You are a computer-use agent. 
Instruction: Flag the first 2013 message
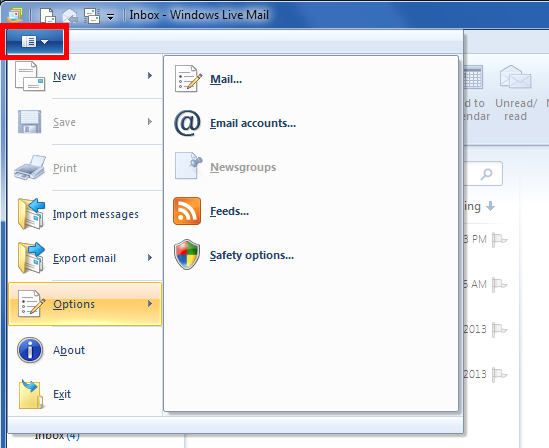tap(499, 329)
